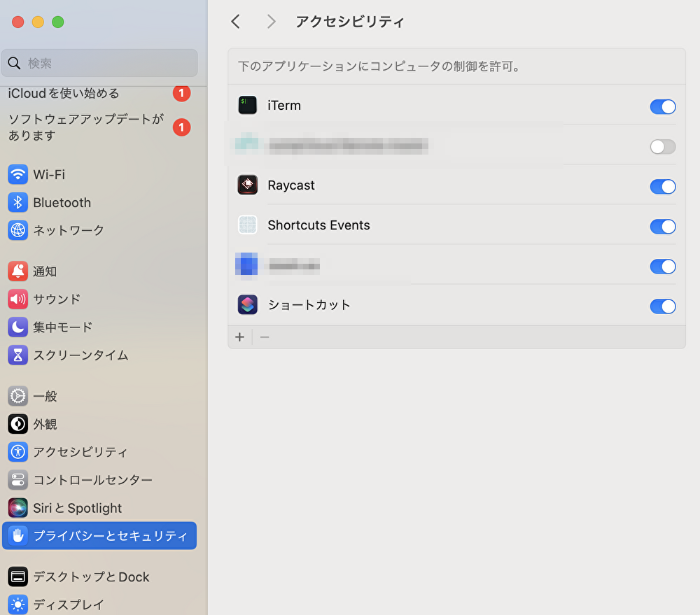This screenshot has width=700, height=615.
Task: Click the 検索 search field
Action: 99,63
